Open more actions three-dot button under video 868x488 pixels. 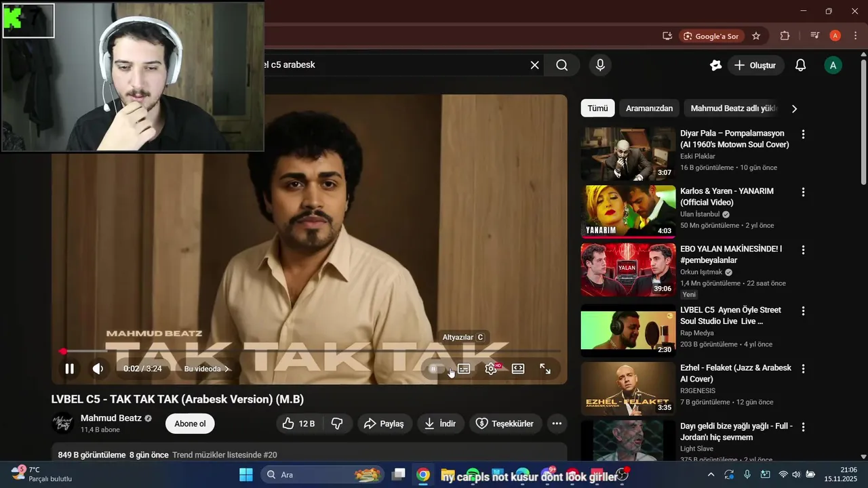tap(557, 424)
